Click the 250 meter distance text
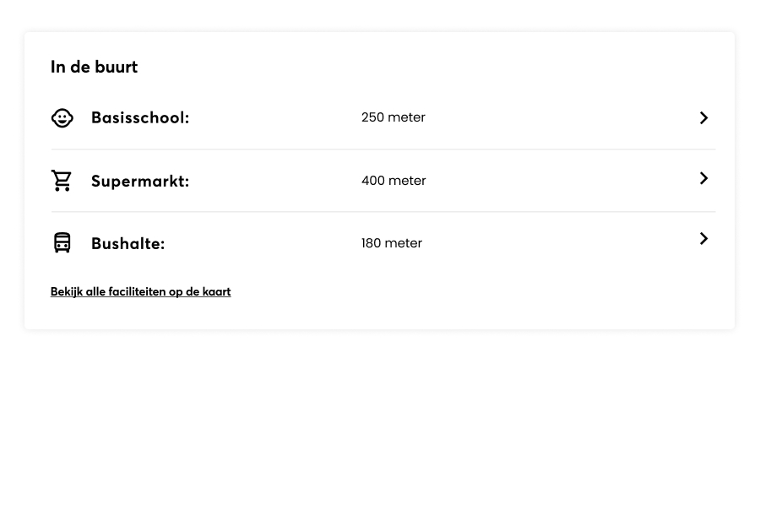 click(x=394, y=117)
